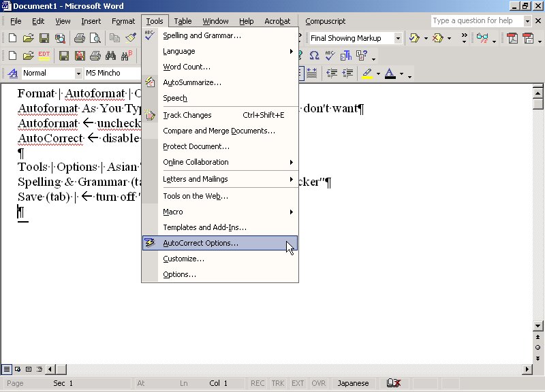Open the Table menu
The width and height of the screenshot is (545, 392).
pos(183,21)
